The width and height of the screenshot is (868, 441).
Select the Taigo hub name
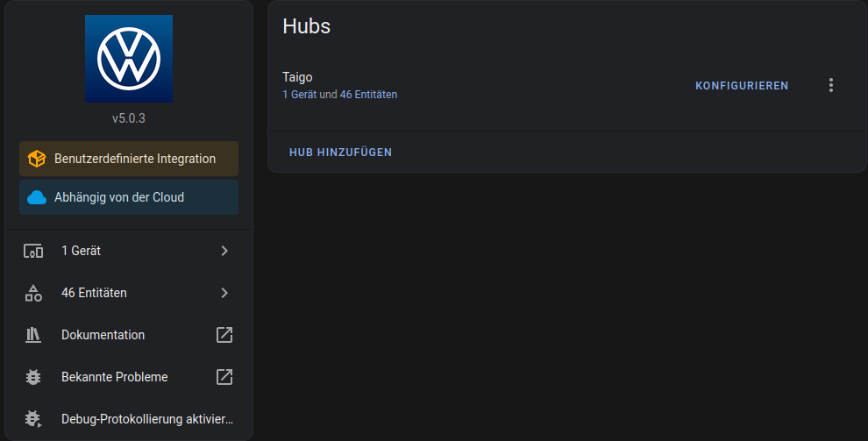tap(297, 77)
